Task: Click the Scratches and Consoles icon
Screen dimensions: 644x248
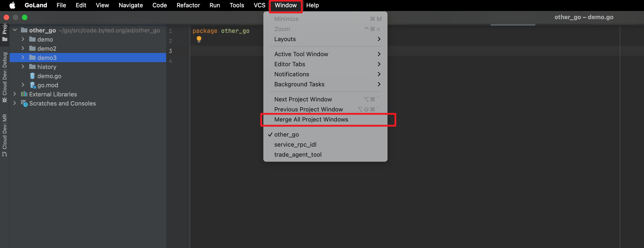Action: [x=24, y=103]
